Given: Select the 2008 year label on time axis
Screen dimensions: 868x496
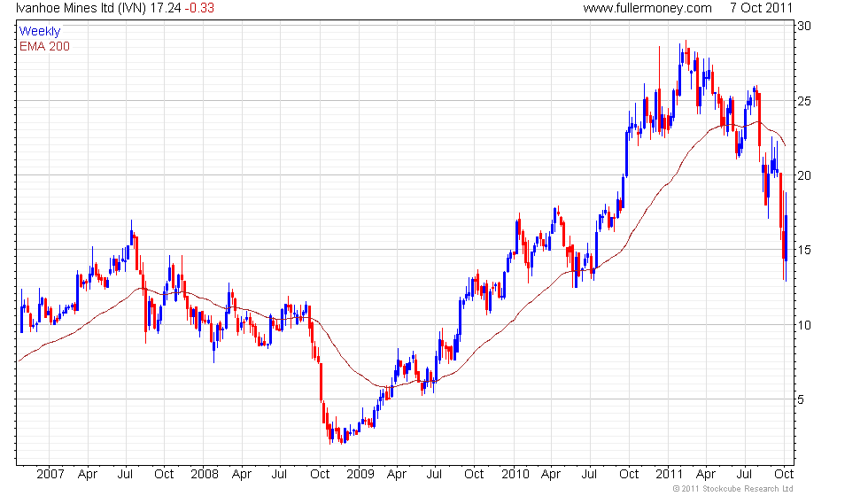Looking at the screenshot, I should pos(205,474).
